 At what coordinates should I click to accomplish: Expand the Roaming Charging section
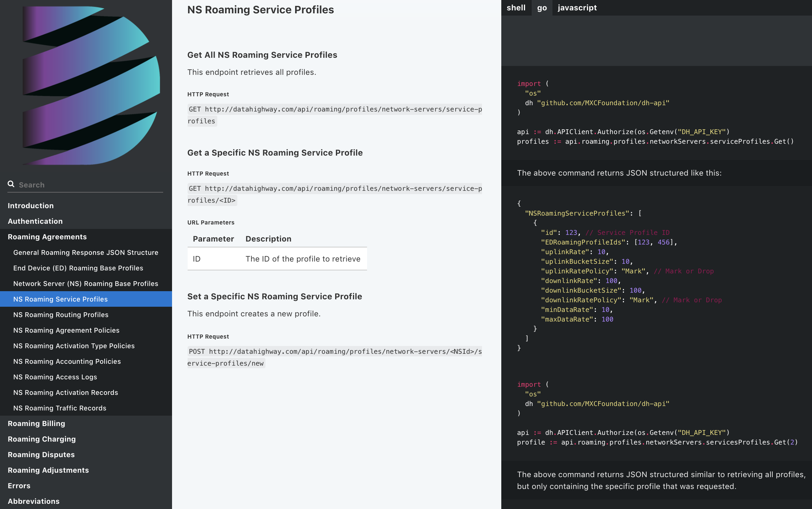[42, 439]
